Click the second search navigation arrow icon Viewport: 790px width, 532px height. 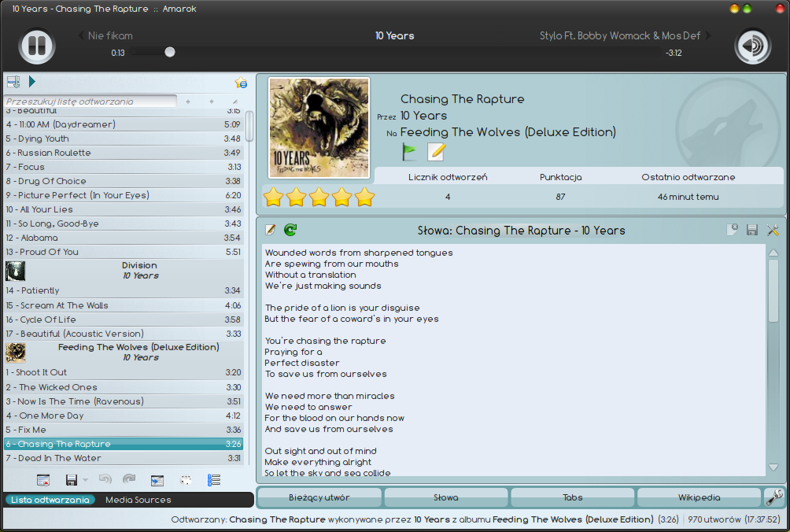[x=211, y=102]
